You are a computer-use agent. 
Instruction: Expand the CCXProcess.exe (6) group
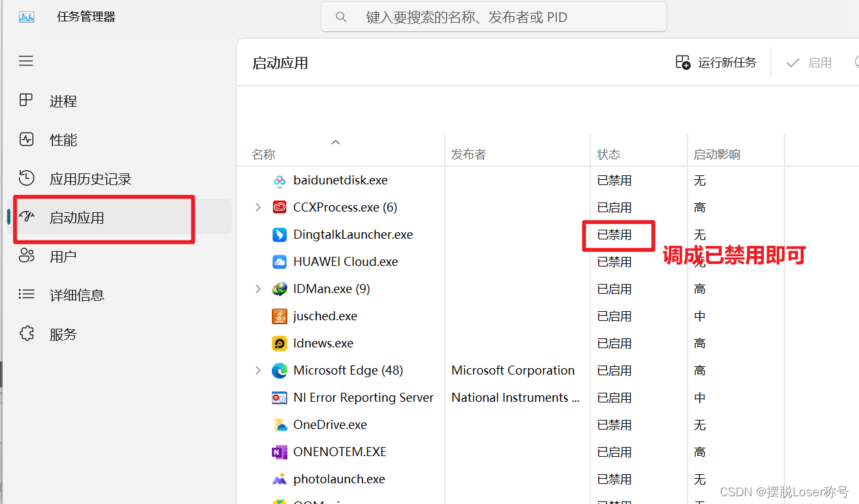pyautogui.click(x=258, y=208)
